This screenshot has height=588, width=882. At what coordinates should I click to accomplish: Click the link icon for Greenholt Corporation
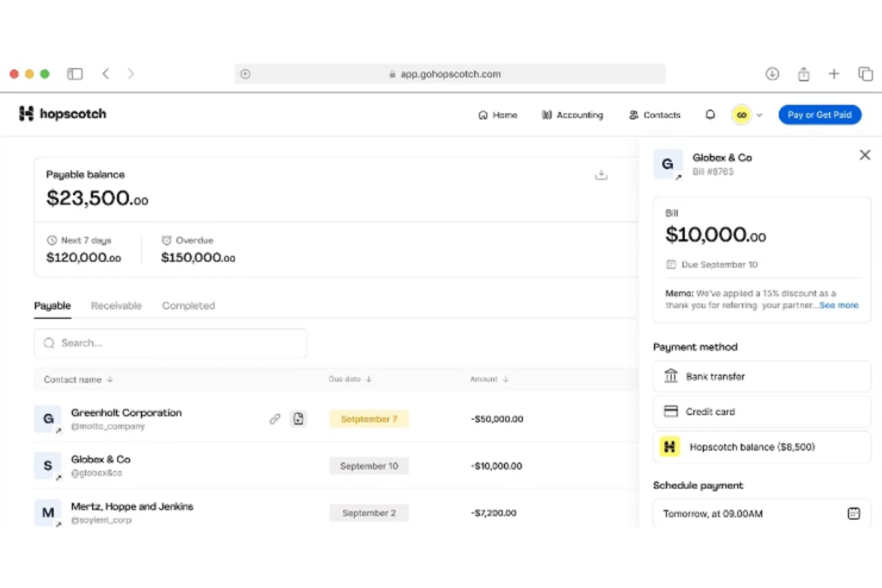[x=275, y=419]
